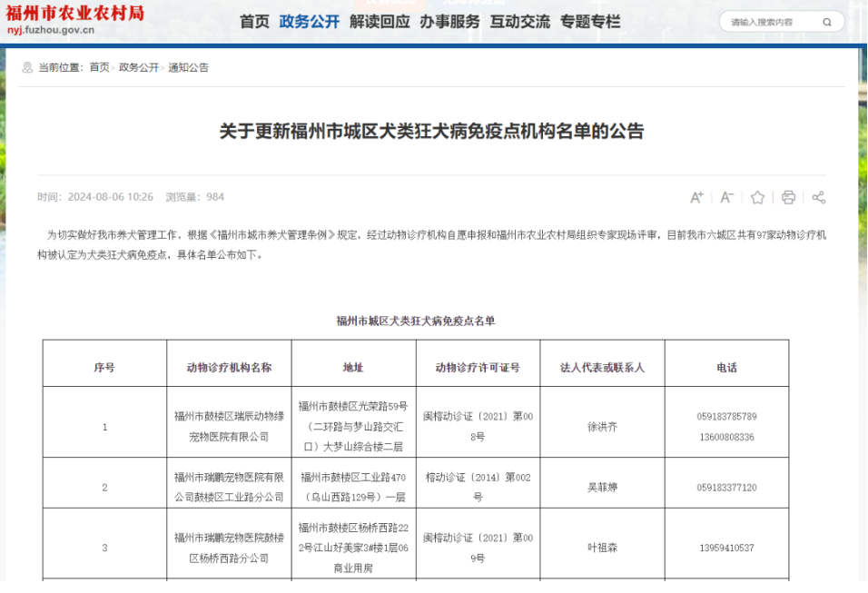Open 办事服务 from the top menu
The height and width of the screenshot is (593, 868).
coord(449,21)
